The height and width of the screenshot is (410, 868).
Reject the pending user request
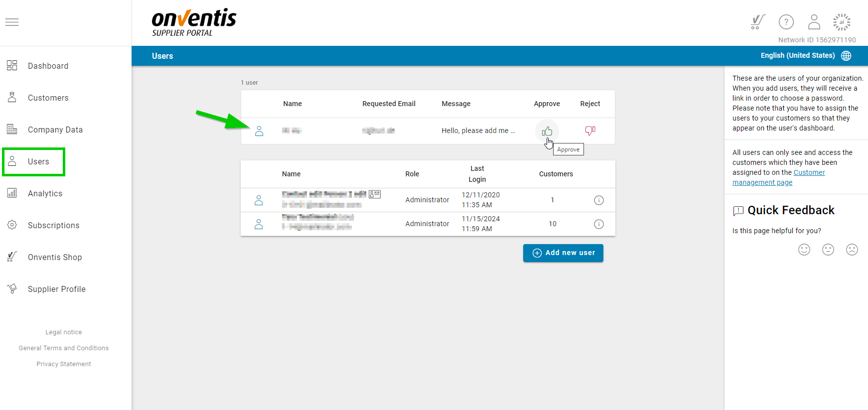590,131
